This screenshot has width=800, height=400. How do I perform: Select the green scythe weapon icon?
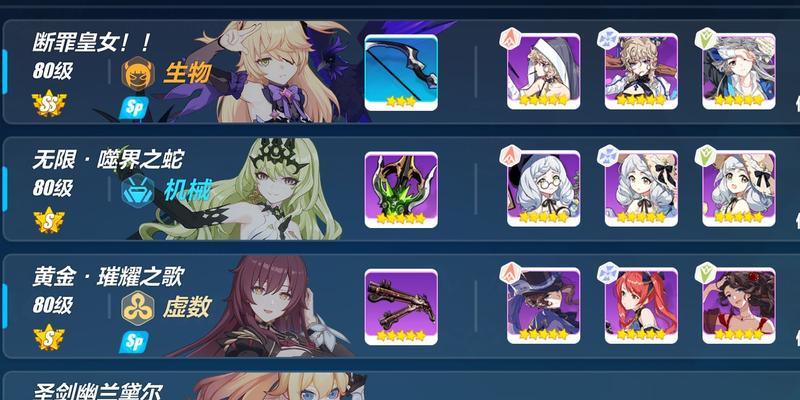(x=401, y=190)
